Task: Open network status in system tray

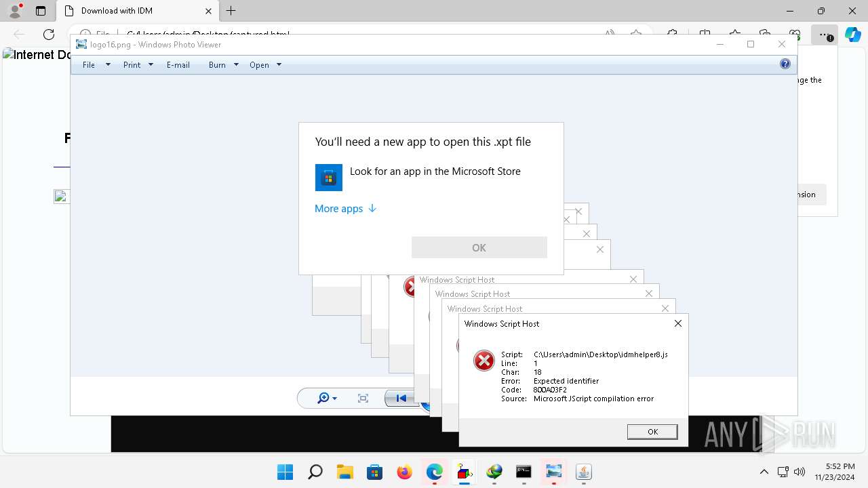Action: pyautogui.click(x=783, y=472)
